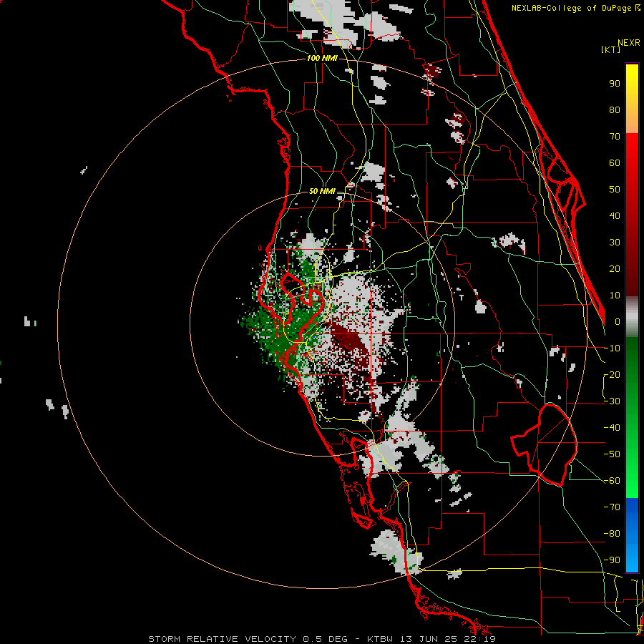Click the -80 value on the velocity scale
644x644 pixels.
point(612,534)
